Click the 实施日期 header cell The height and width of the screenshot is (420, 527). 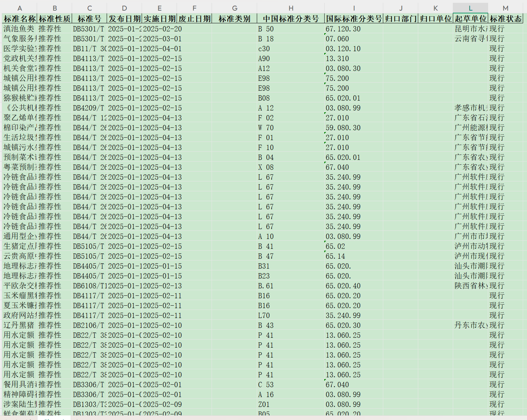point(159,19)
